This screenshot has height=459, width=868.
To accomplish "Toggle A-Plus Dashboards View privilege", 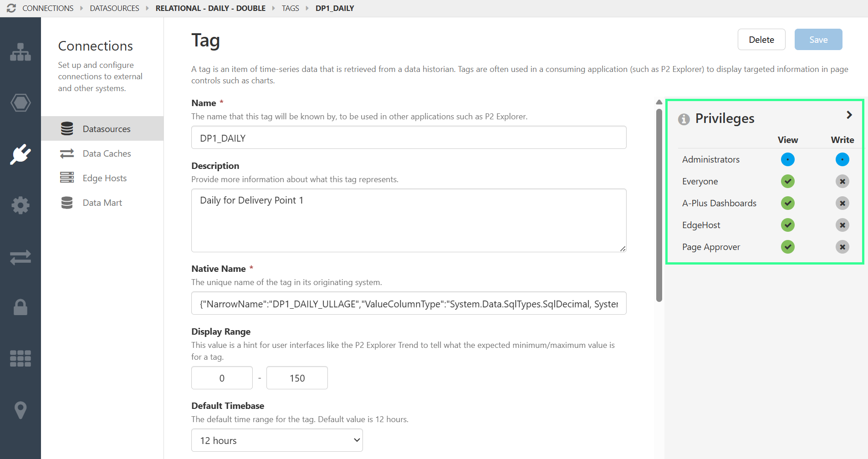I will point(787,203).
